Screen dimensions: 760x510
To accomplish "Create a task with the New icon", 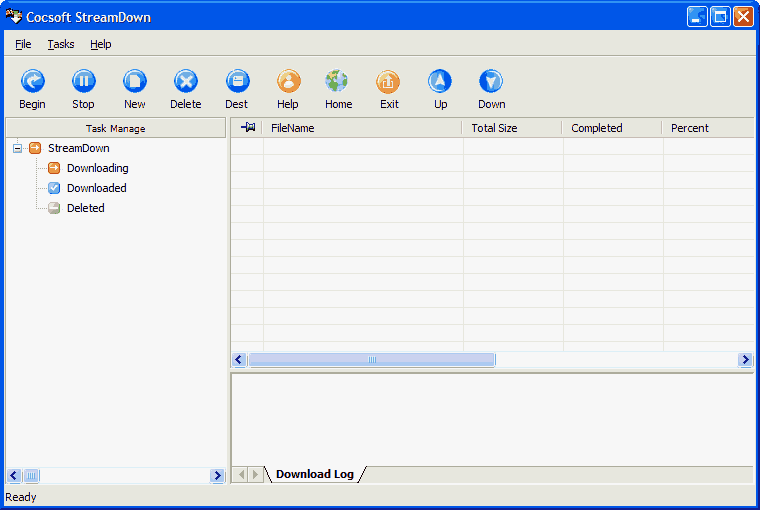I will tap(135, 81).
